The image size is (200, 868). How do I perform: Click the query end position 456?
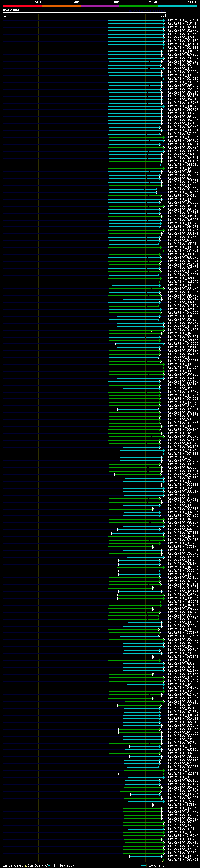(162, 16)
